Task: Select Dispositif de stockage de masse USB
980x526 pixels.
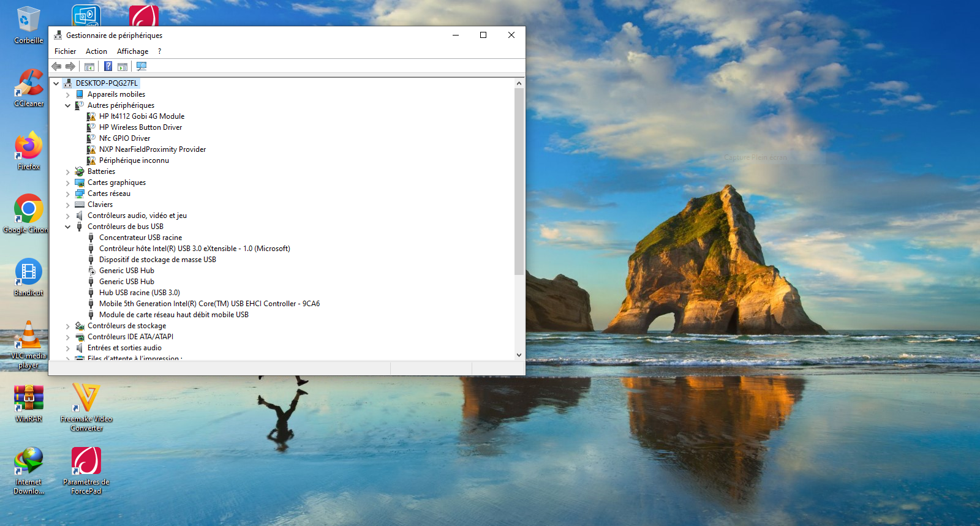Action: (x=157, y=260)
